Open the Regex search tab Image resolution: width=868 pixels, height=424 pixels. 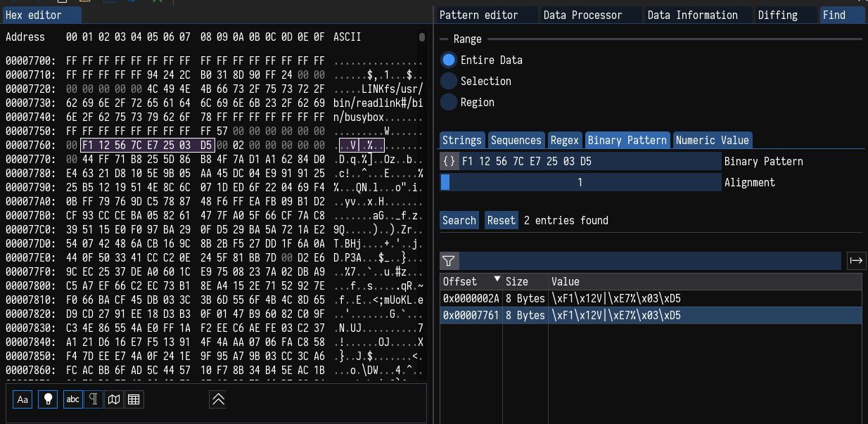(x=564, y=140)
